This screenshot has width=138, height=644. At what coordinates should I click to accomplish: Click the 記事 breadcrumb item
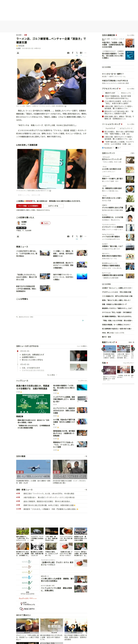(x=26, y=35)
